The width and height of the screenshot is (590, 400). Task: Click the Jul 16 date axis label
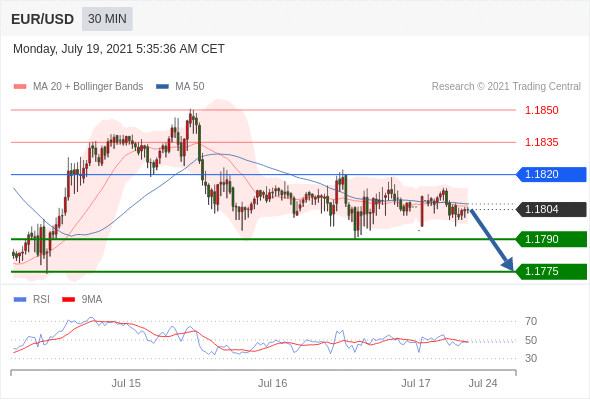(x=272, y=383)
